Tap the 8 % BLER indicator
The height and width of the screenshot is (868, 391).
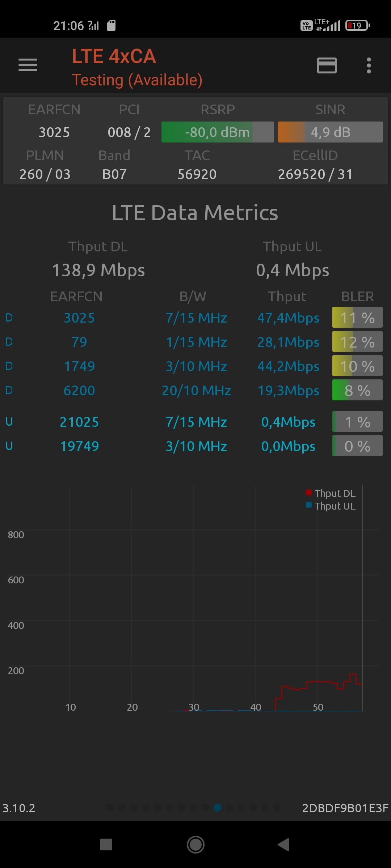pyautogui.click(x=357, y=391)
